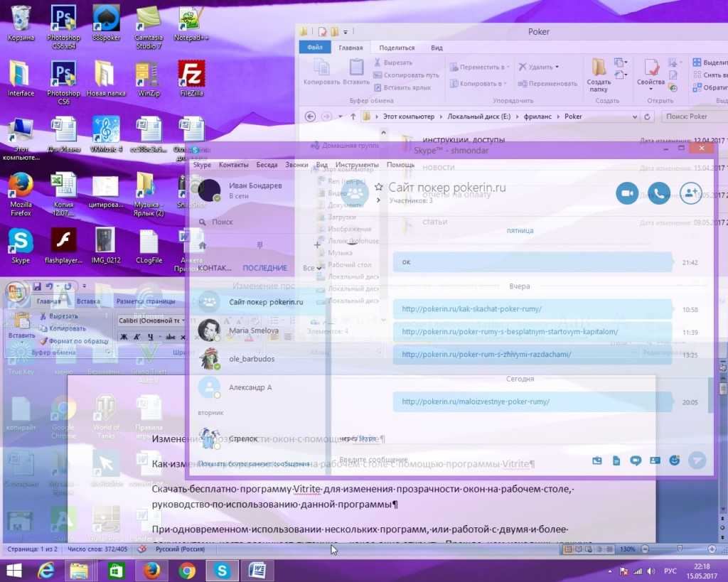Toggle bold formatting in Word ribbon
Image resolution: width=728 pixels, height=582 pixels.
point(123,337)
